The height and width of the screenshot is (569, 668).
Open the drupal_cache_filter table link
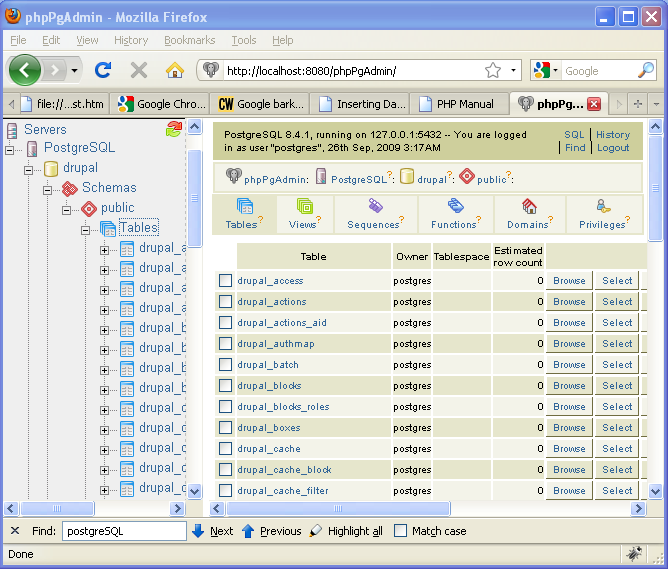283,491
